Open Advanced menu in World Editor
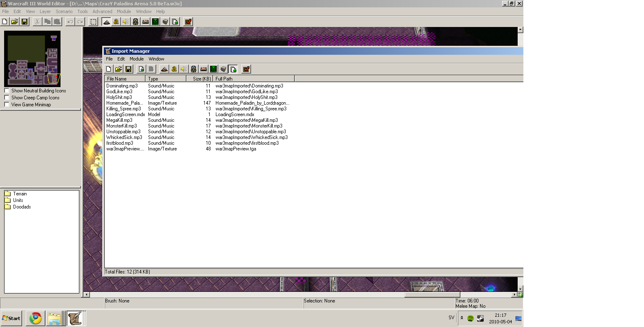This screenshot has height=327, width=644. pyautogui.click(x=102, y=11)
